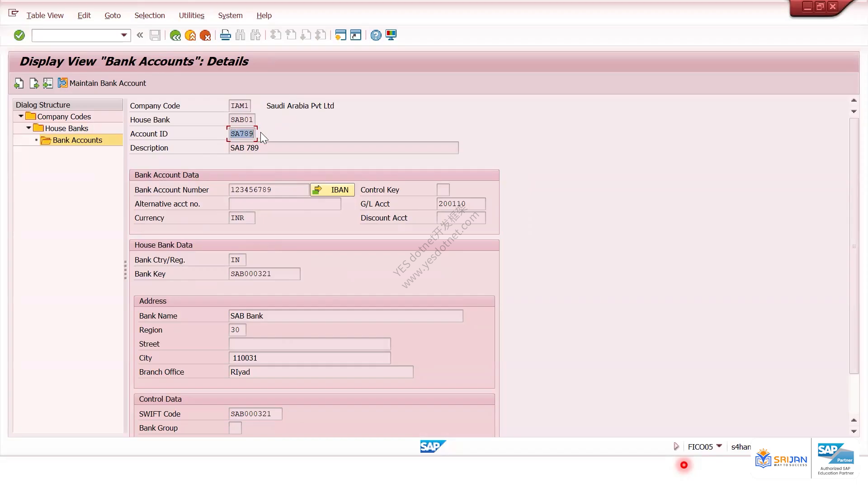
Task: Open the System menu
Action: coord(231,15)
